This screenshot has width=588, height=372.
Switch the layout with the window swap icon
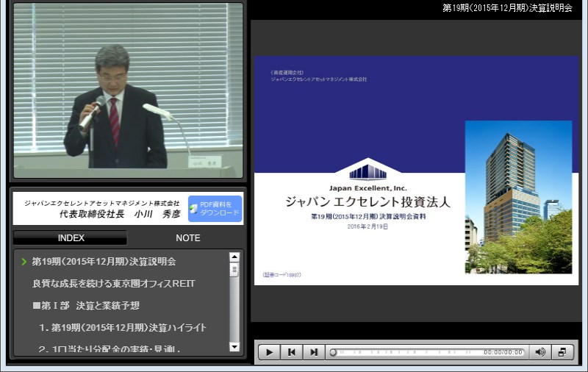[x=562, y=351]
